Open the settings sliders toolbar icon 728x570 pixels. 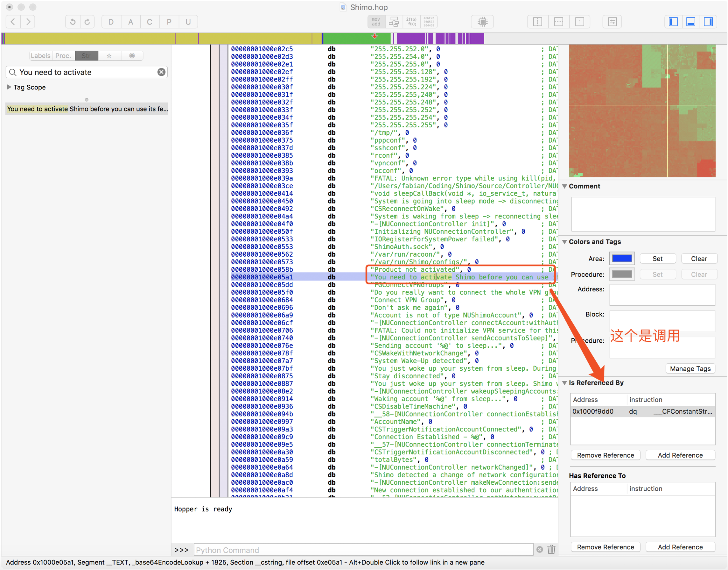click(612, 22)
